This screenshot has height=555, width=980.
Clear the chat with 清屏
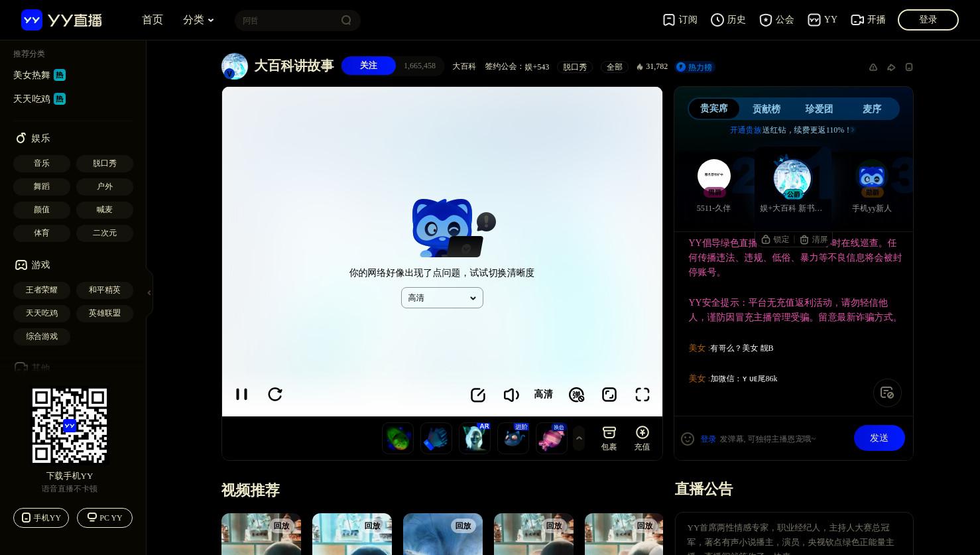click(x=814, y=239)
